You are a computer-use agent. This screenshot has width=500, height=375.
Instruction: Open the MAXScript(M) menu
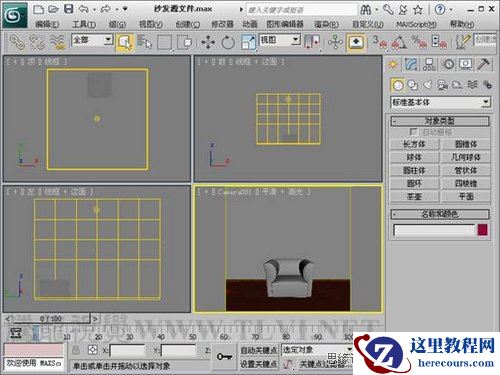pyautogui.click(x=416, y=24)
